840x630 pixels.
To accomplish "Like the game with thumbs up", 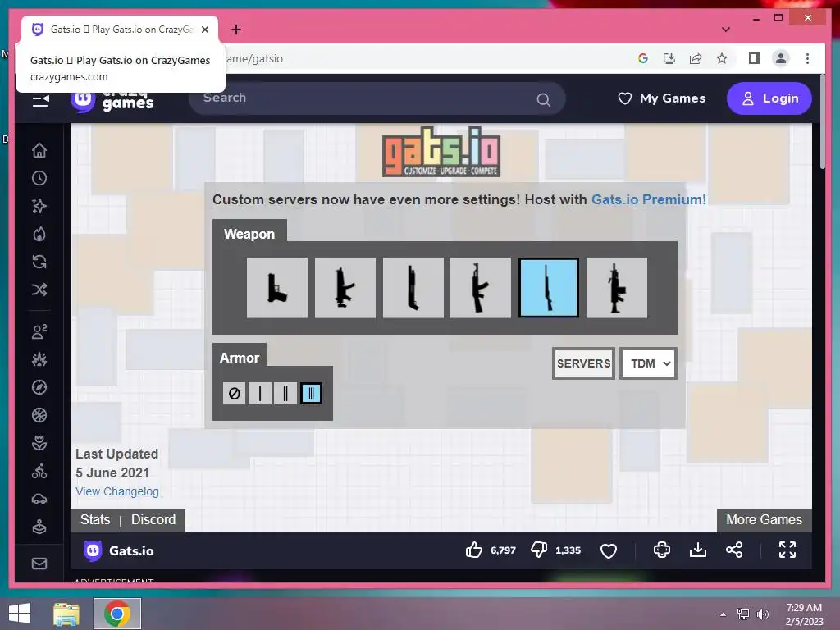I will [x=473, y=550].
